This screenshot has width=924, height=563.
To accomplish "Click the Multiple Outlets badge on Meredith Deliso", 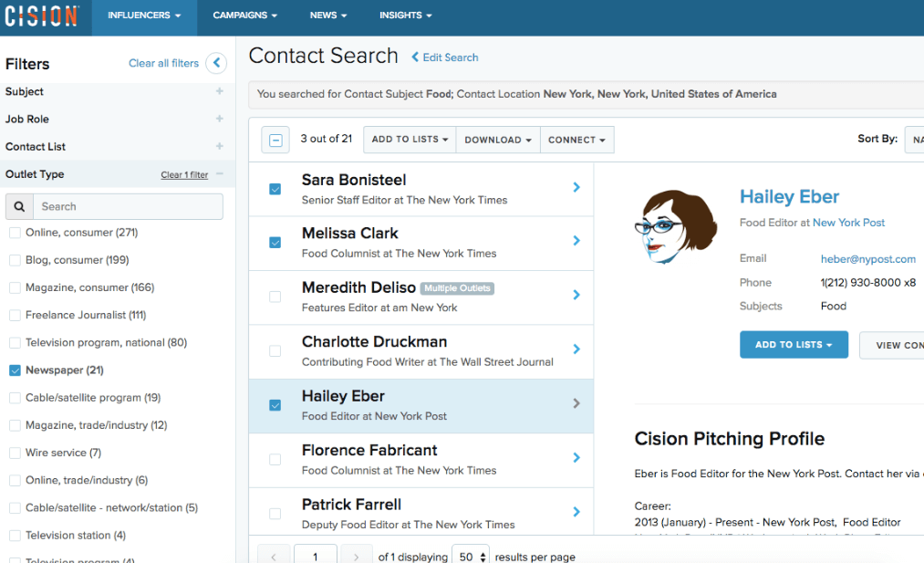I will 457,288.
